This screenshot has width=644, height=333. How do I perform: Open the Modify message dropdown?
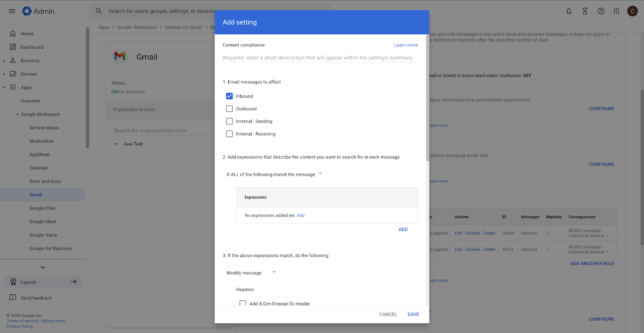251,273
